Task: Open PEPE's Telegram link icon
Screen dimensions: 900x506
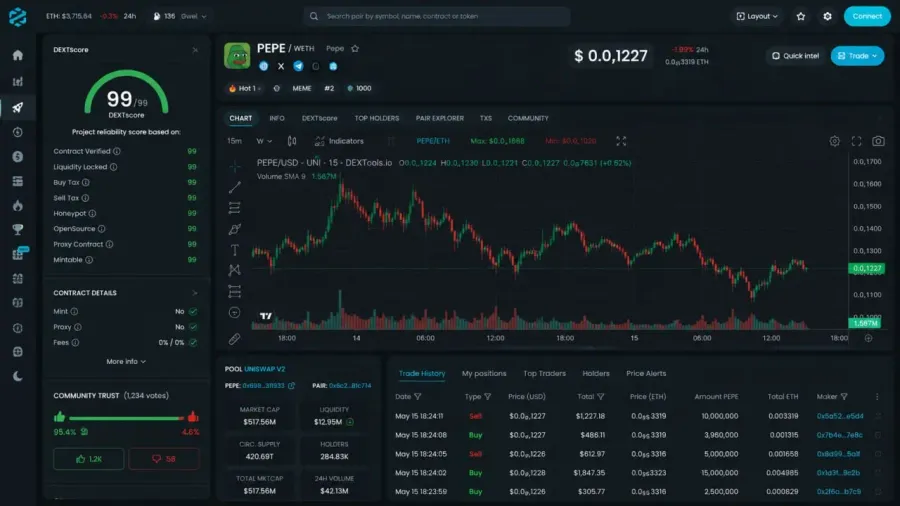Action: [x=298, y=66]
